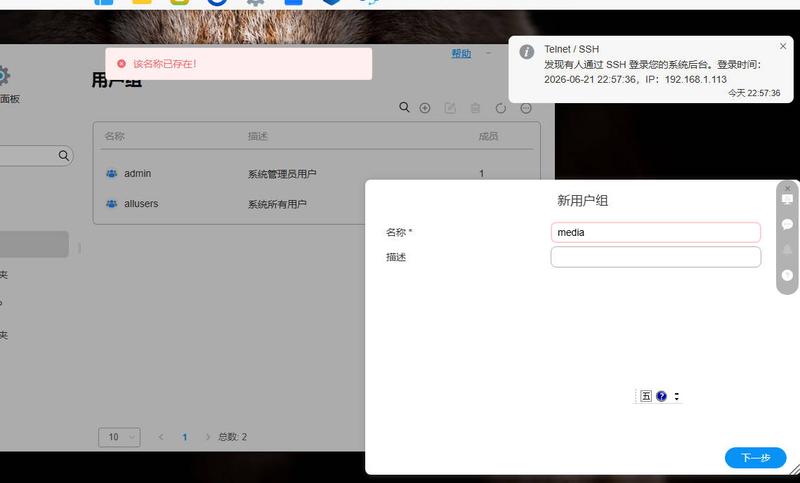Select page 1 in pagination
The image size is (800, 483).
[185, 437]
